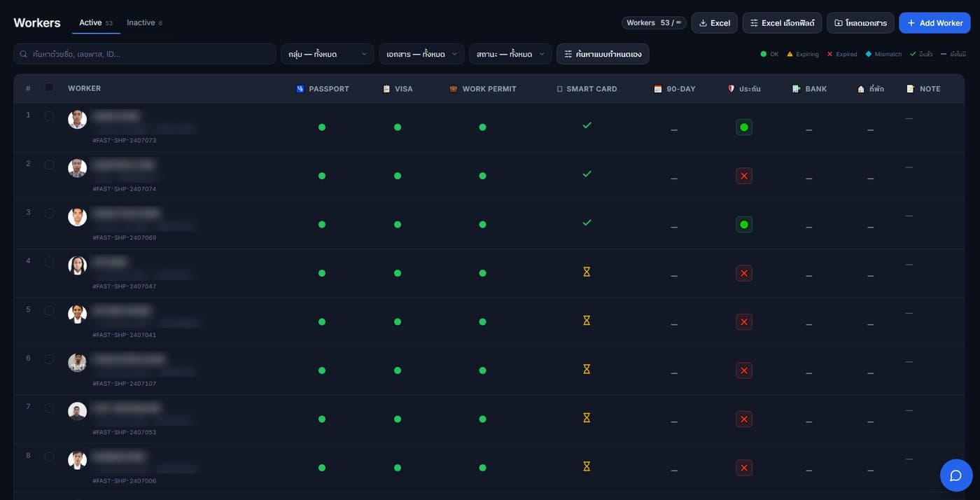Click the Excel download button
The height and width of the screenshot is (500, 980).
pos(714,23)
